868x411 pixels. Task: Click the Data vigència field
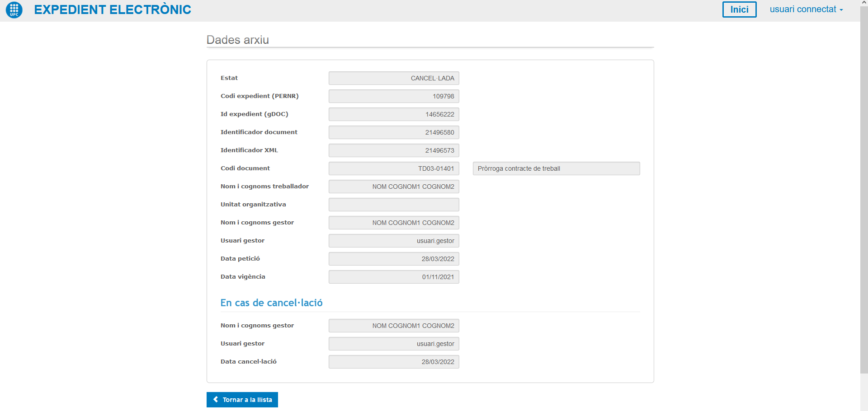pyautogui.click(x=394, y=277)
